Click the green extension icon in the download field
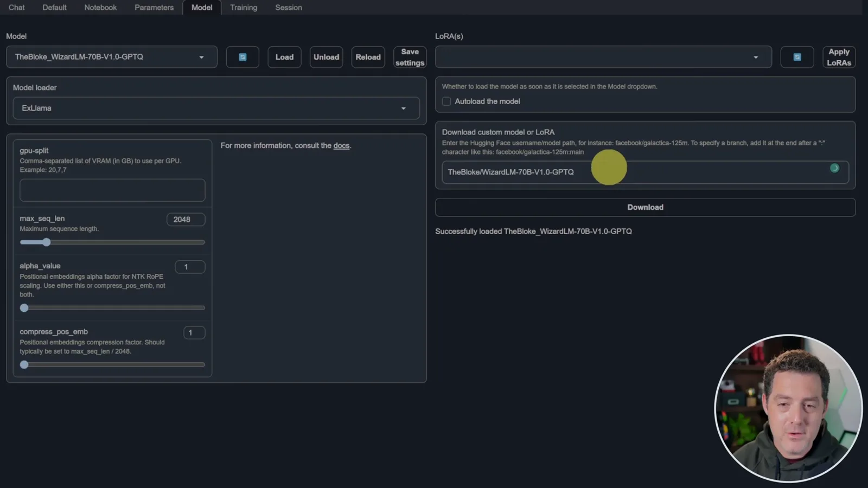 [834, 168]
